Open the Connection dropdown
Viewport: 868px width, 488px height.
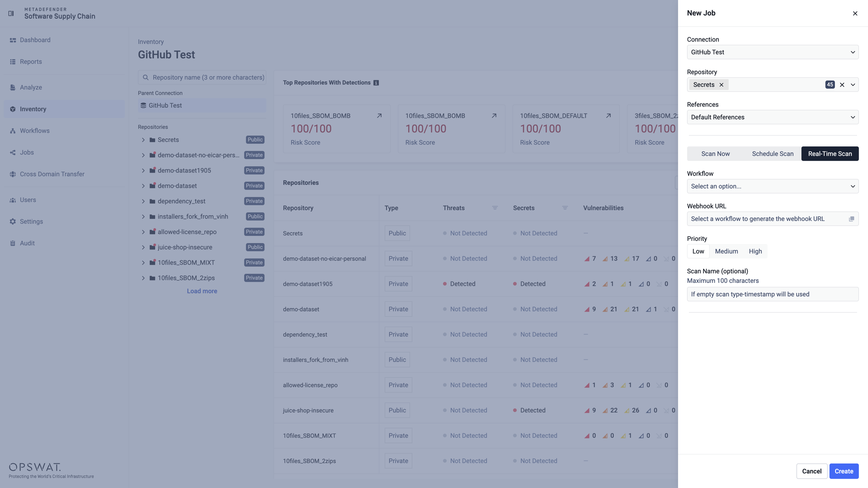click(773, 52)
